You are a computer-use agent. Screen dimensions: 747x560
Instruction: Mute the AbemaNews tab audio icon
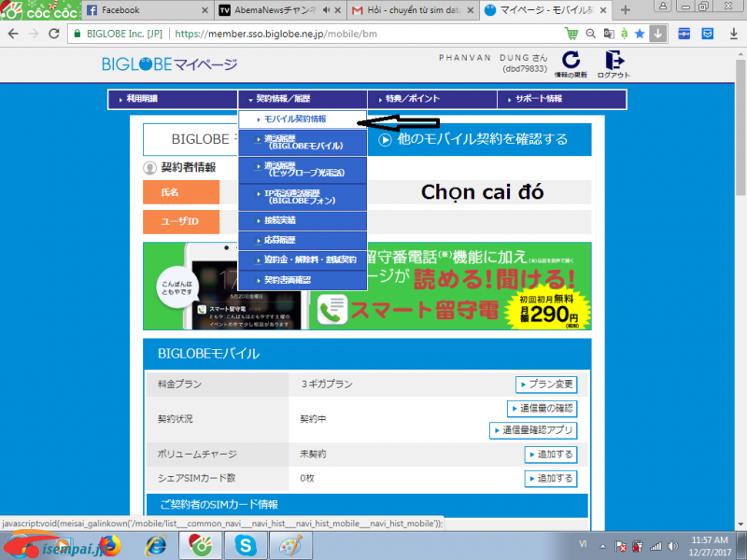pos(326,10)
